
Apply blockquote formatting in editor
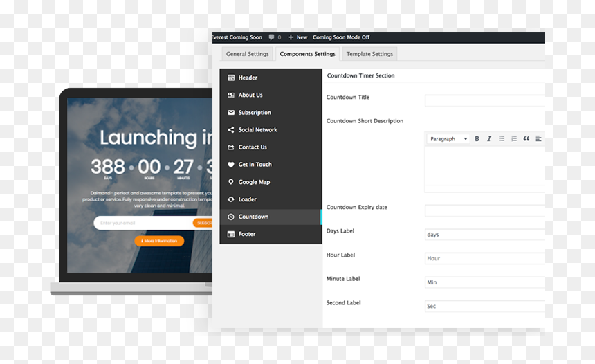coord(527,139)
